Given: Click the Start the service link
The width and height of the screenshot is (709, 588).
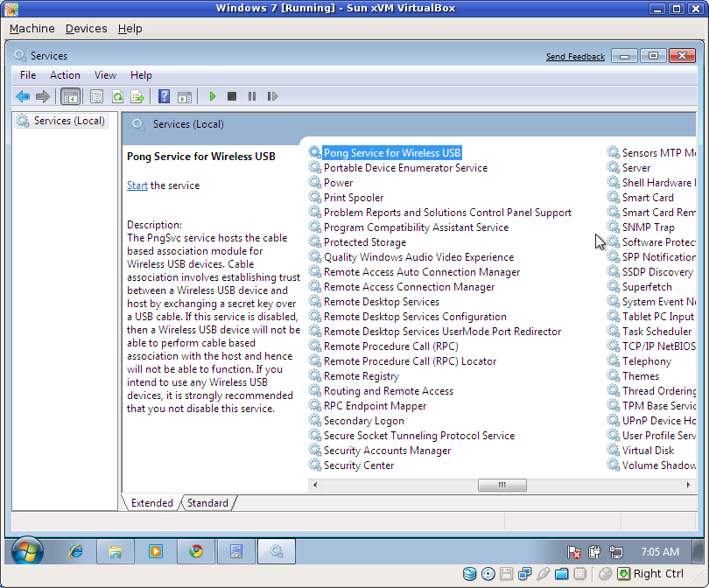Looking at the screenshot, I should point(137,185).
